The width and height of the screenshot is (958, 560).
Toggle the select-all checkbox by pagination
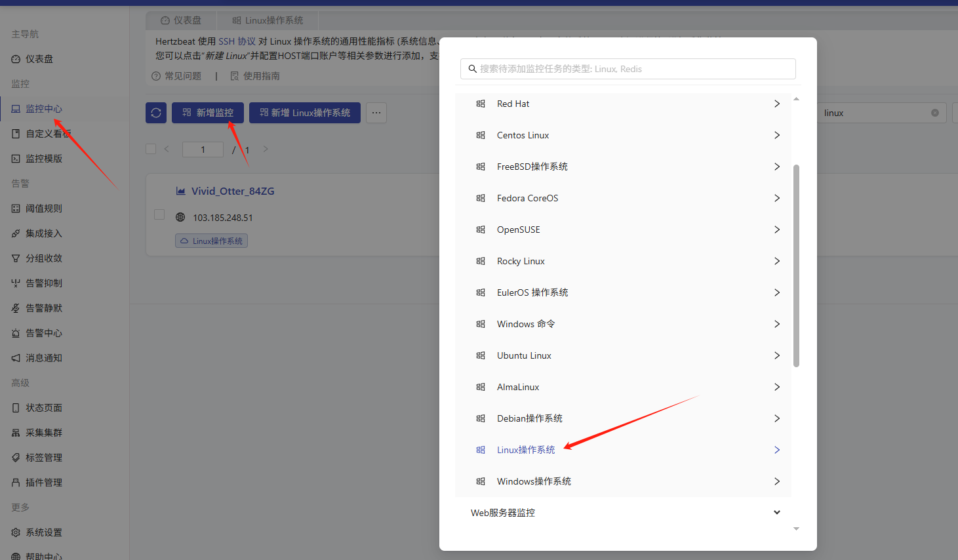click(151, 149)
